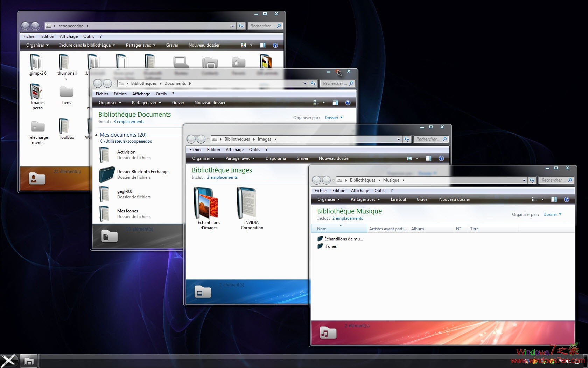Click the Explorer icon on the taskbar
This screenshot has width=588, height=368.
[29, 361]
